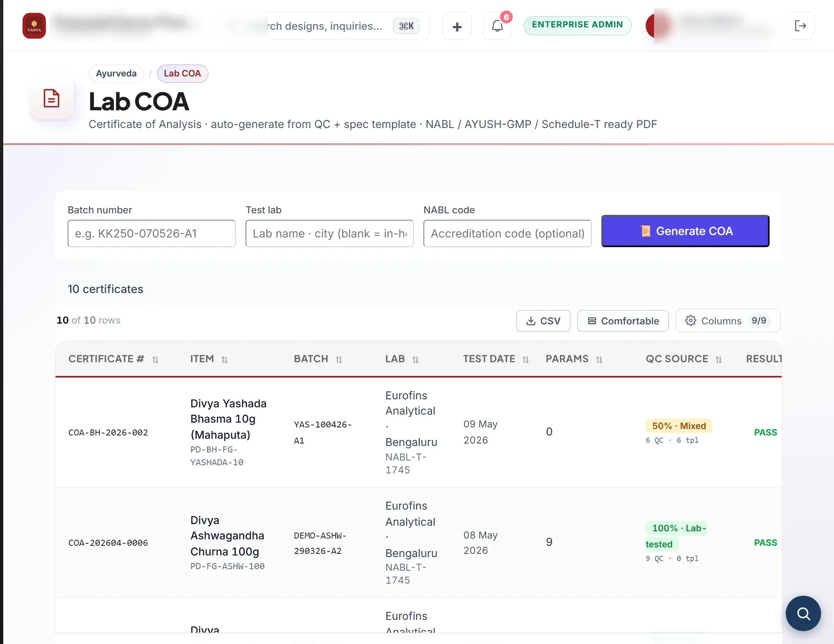Screen dimensions: 834x644
Task: Select Divya Yashada Bhasma 10g item
Action: tap(228, 419)
